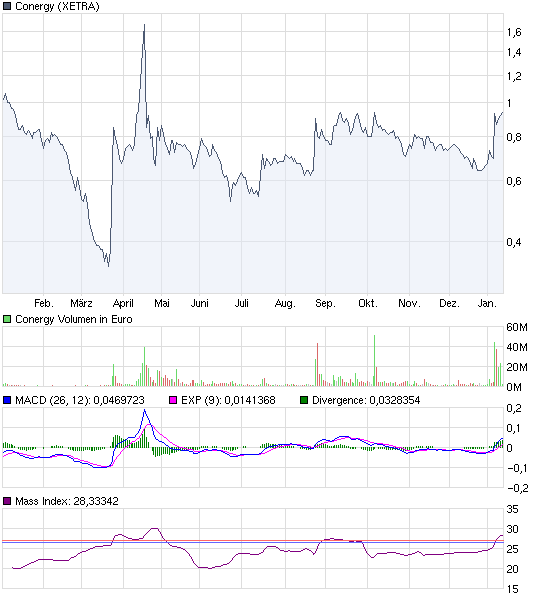Click the purple Mass Index legend square
The width and height of the screenshot is (545, 597).
click(7, 501)
